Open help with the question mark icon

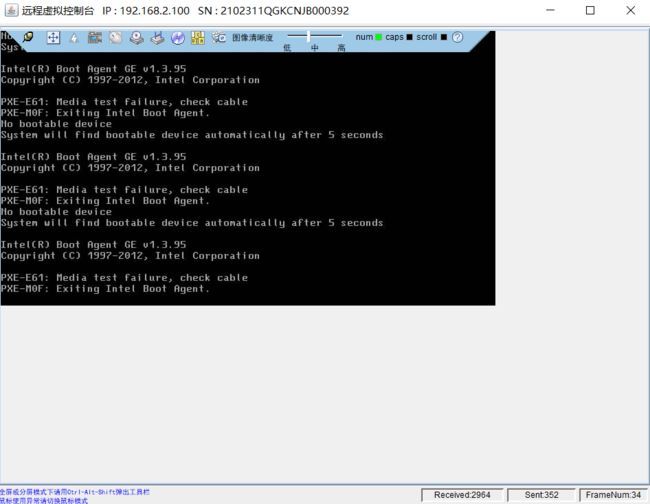coord(457,37)
